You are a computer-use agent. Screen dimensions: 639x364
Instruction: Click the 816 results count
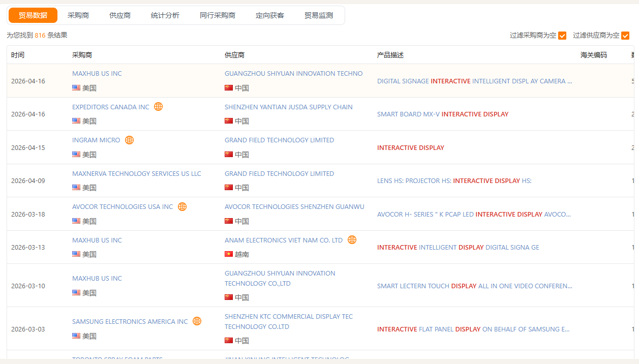40,36
